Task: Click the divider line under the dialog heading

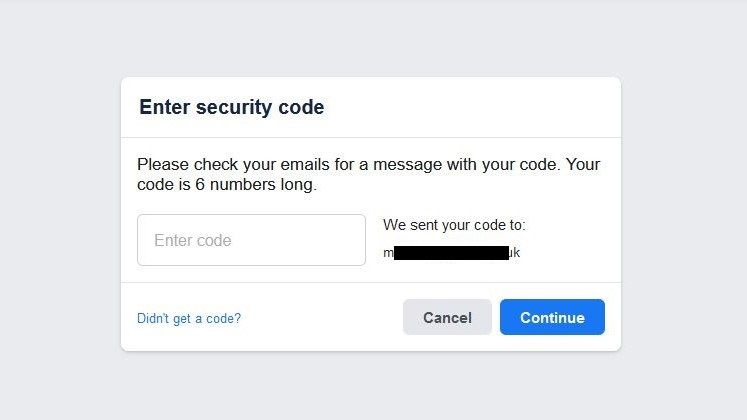Action: pos(371,137)
